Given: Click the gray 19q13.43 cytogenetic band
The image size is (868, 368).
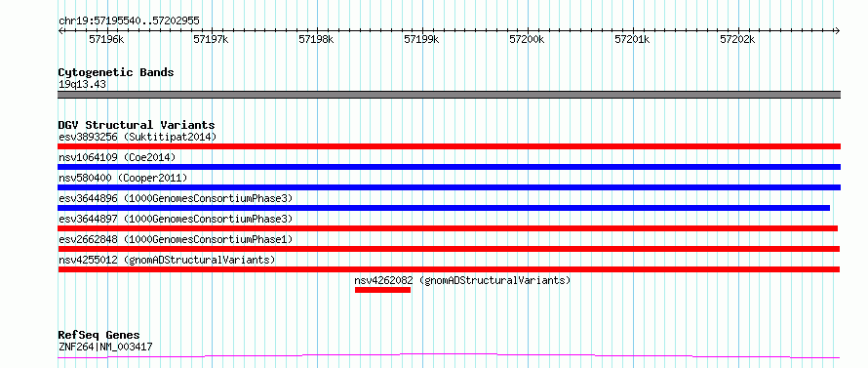Looking at the screenshot, I should (450, 95).
